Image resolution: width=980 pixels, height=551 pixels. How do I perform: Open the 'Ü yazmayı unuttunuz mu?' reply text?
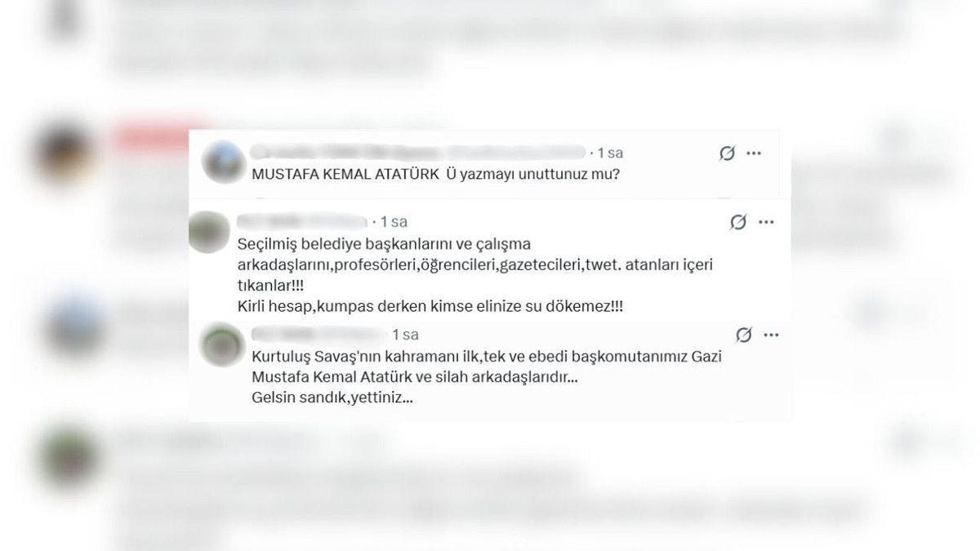(x=434, y=174)
